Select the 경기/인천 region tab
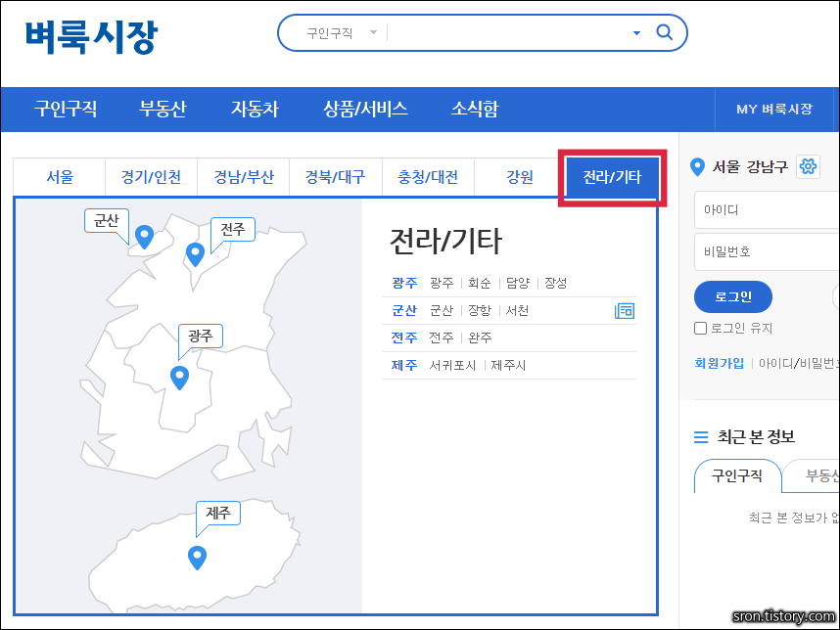 tap(151, 177)
